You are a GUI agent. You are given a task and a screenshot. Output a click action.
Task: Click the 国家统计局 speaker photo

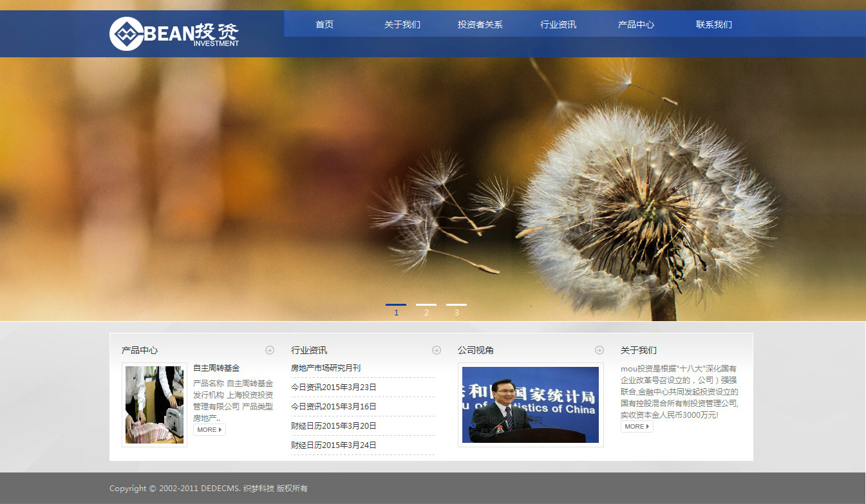(x=531, y=405)
